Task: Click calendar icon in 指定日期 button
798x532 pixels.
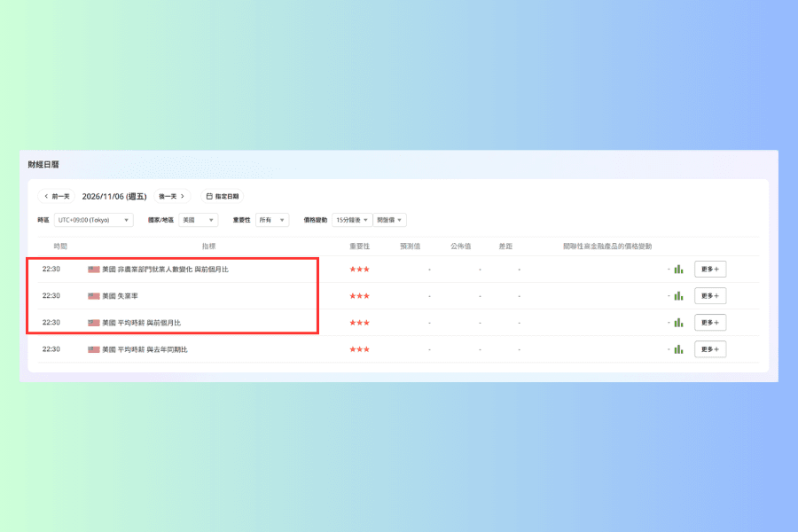Action: (209, 196)
